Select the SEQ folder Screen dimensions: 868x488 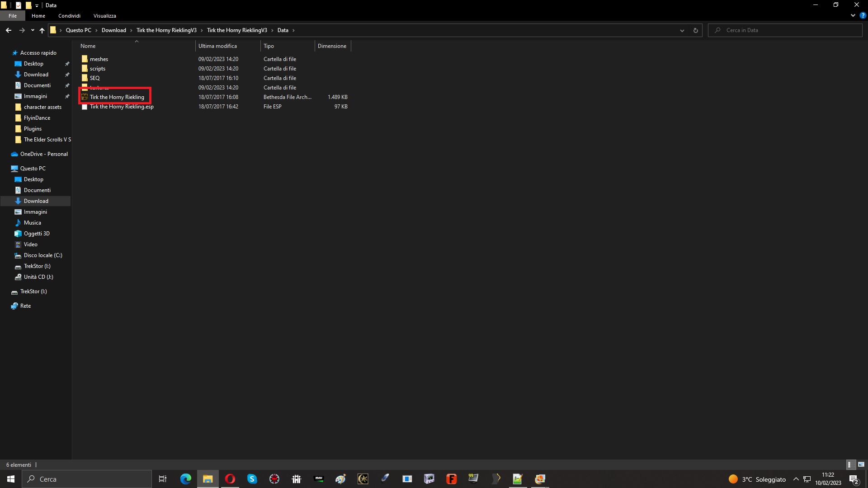94,78
